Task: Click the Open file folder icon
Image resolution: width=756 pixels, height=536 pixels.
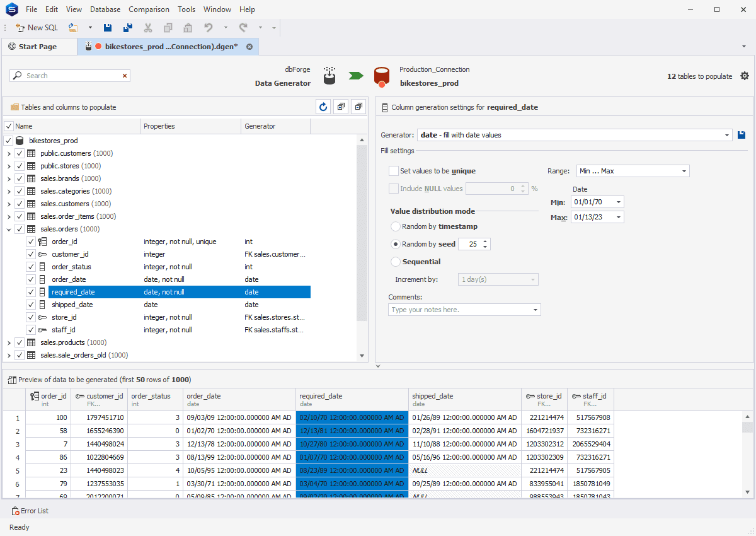Action: [73, 28]
